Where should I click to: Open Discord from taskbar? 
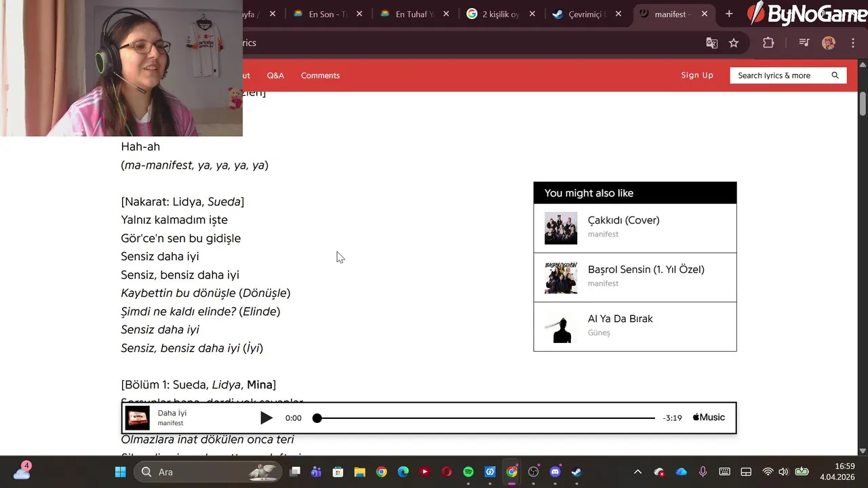555,472
